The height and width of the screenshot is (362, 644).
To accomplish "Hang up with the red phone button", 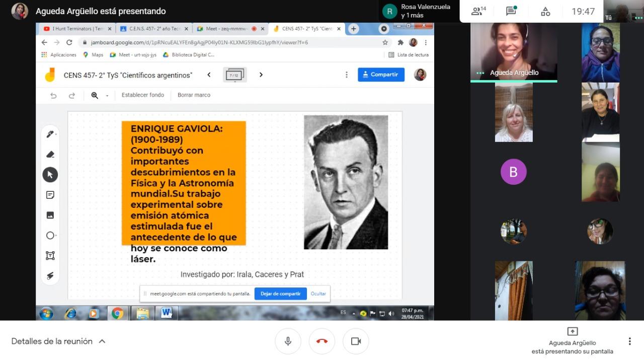I will point(322,341).
